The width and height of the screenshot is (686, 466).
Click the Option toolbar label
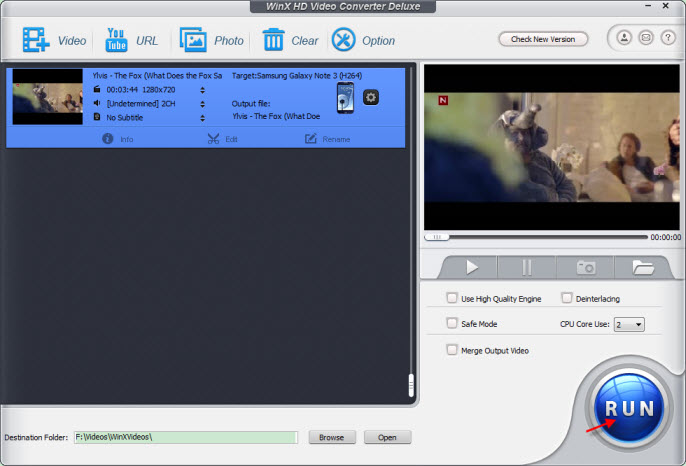[378, 41]
